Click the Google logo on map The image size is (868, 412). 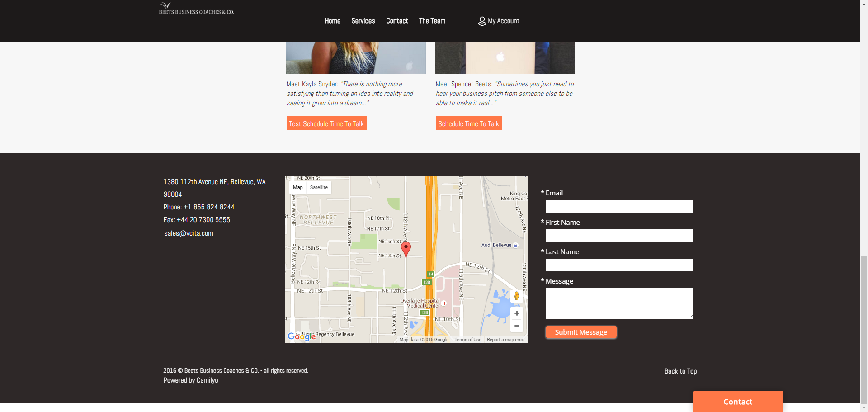(301, 336)
